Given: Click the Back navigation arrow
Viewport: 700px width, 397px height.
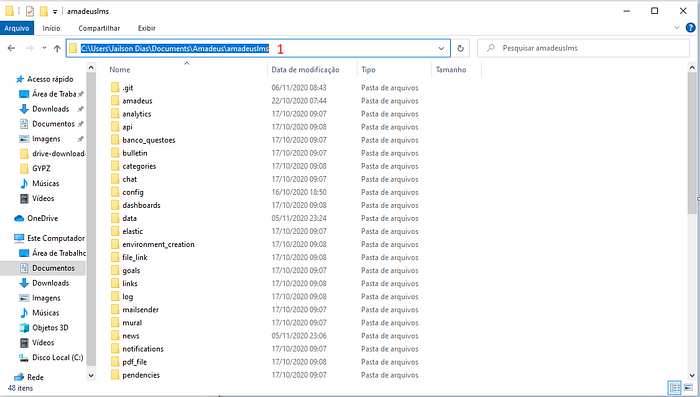Looking at the screenshot, I should pyautogui.click(x=12, y=48).
